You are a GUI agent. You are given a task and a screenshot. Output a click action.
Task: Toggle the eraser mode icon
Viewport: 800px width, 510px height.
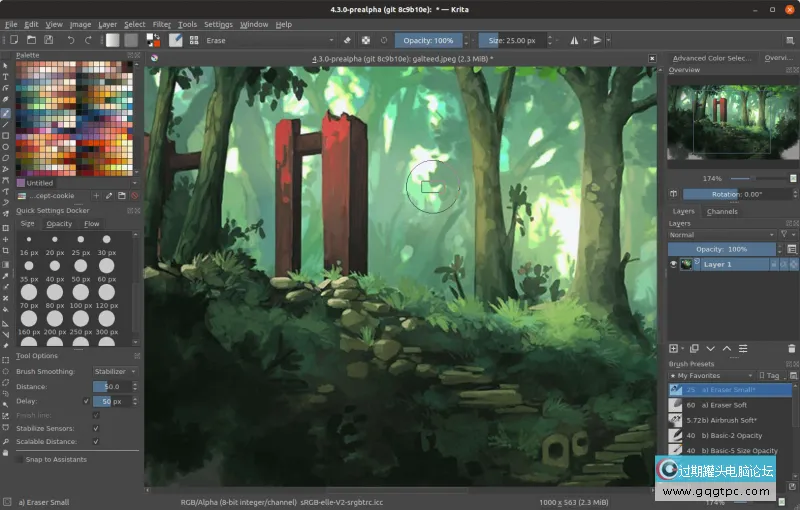347,41
